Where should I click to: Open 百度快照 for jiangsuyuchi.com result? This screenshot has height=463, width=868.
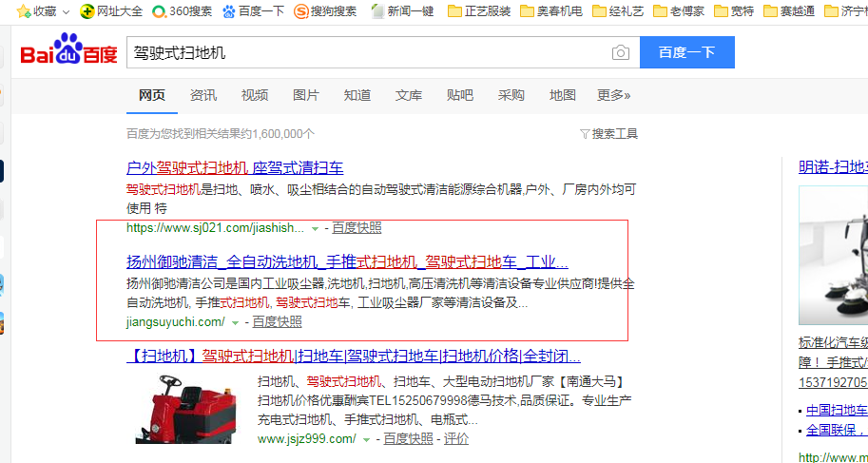pyautogui.click(x=277, y=321)
